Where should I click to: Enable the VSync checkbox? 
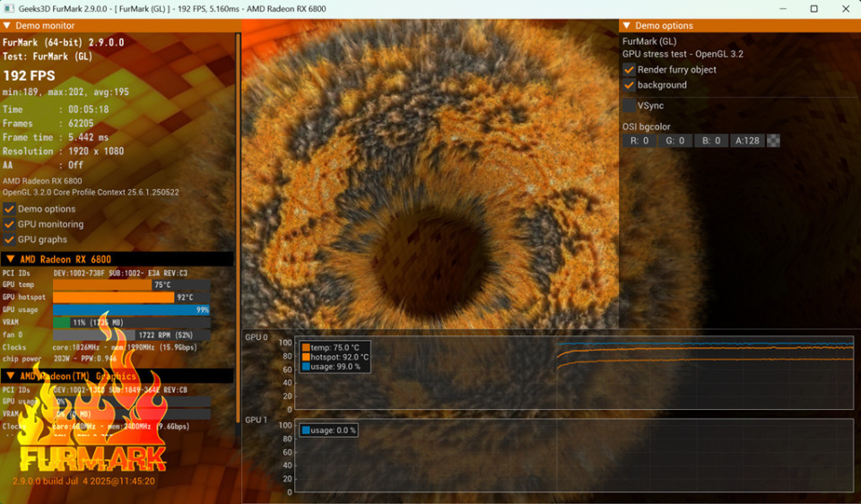click(x=630, y=106)
